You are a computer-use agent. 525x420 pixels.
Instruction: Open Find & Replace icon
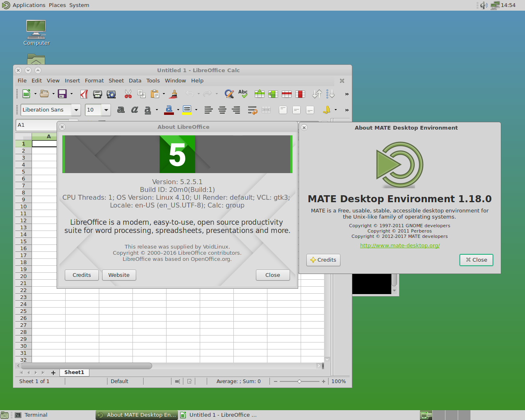229,94
